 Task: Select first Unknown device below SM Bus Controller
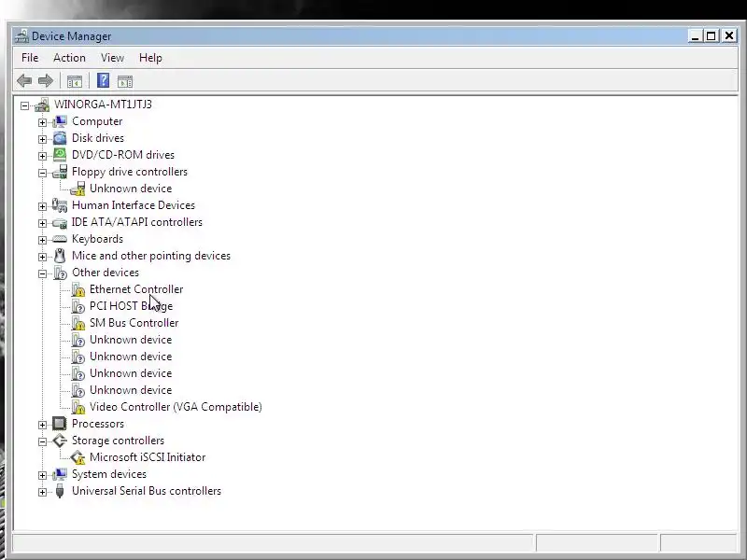131,340
